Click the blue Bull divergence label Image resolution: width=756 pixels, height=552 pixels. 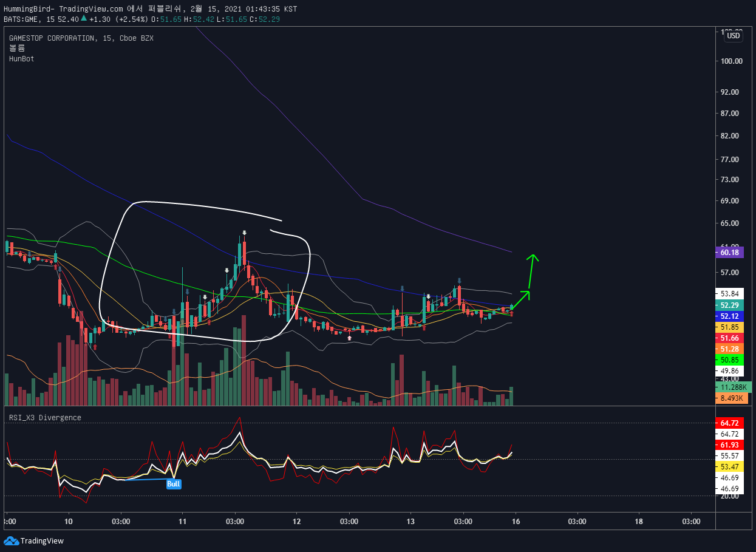click(x=174, y=484)
